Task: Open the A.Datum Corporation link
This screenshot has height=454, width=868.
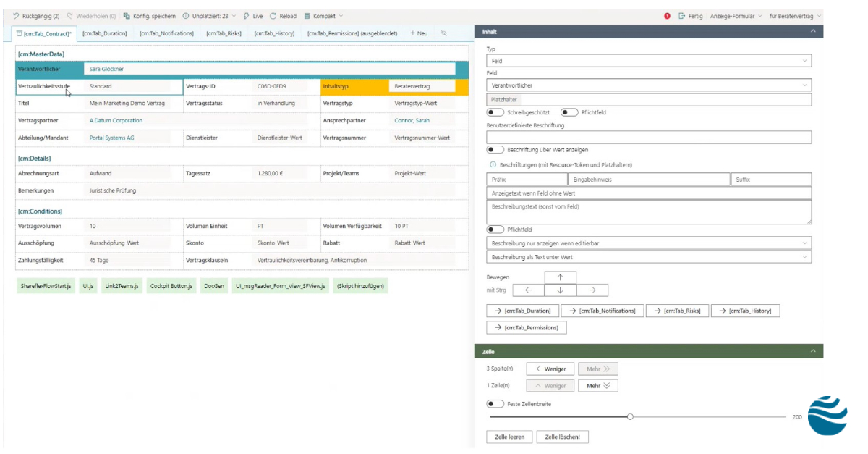Action: point(115,119)
